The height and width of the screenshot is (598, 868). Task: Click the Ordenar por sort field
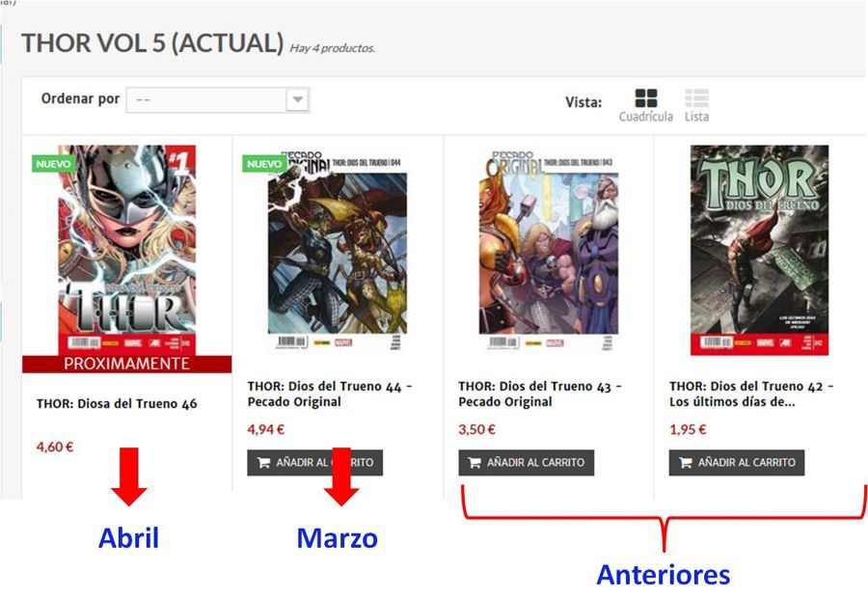pyautogui.click(x=218, y=99)
